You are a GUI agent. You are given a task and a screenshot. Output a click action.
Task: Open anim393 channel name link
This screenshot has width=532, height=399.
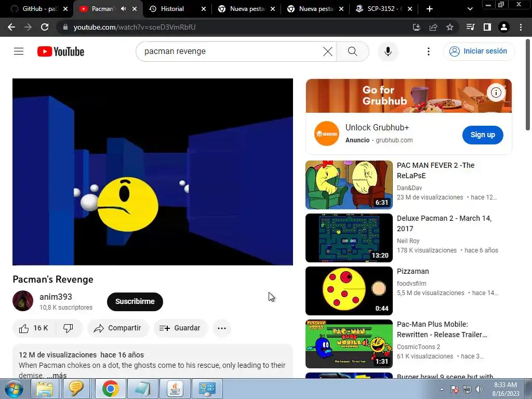(56, 297)
